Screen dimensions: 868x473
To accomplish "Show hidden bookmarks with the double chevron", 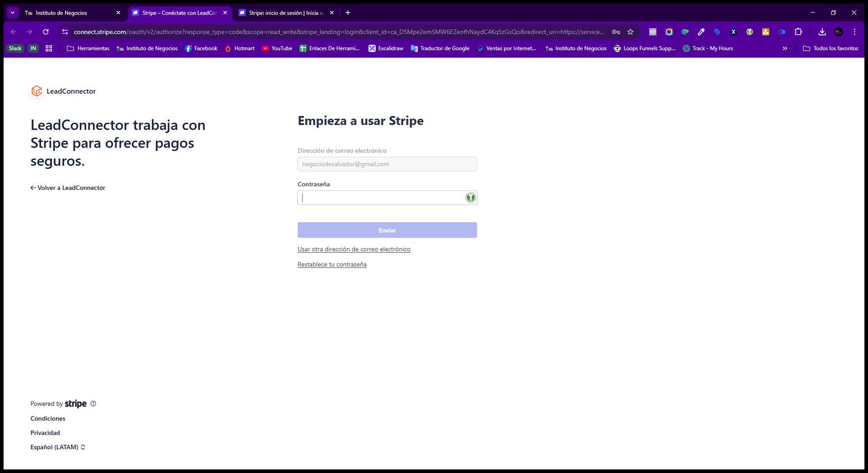I will (784, 48).
